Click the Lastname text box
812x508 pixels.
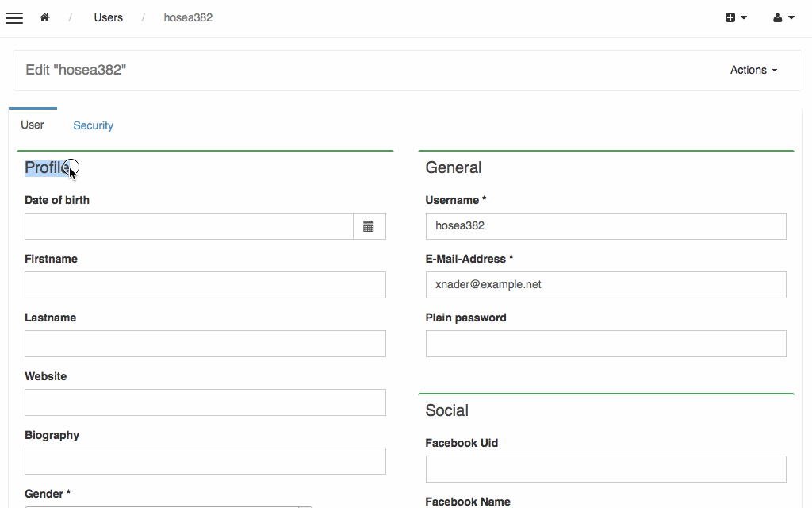[x=205, y=344]
